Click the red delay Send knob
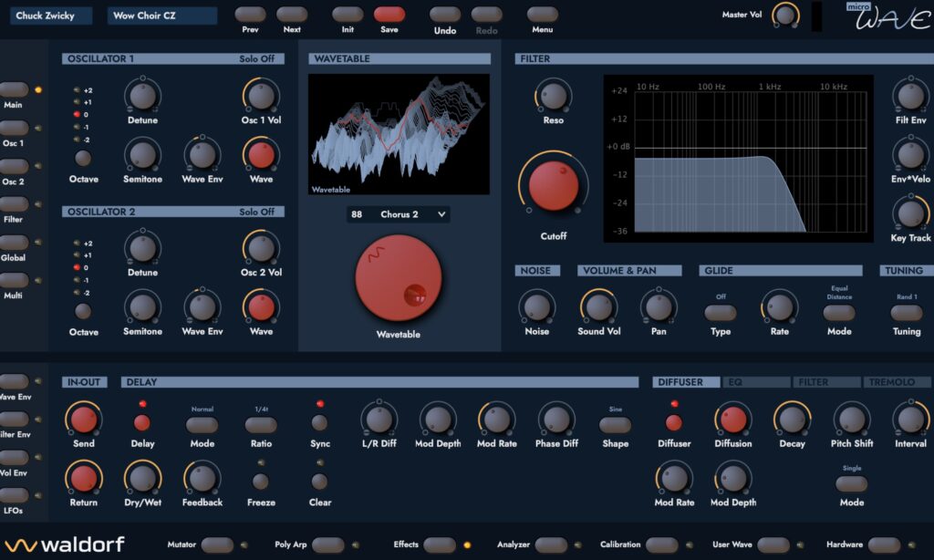The width and height of the screenshot is (934, 560). [83, 420]
